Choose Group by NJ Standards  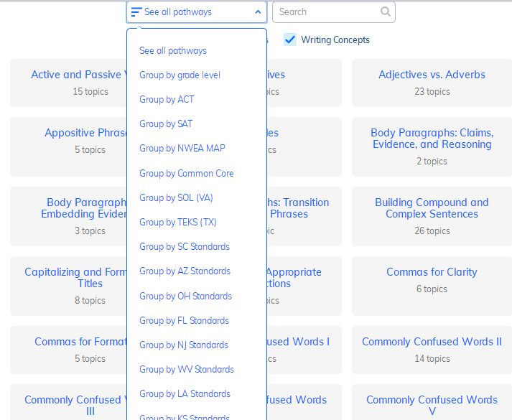(x=184, y=345)
